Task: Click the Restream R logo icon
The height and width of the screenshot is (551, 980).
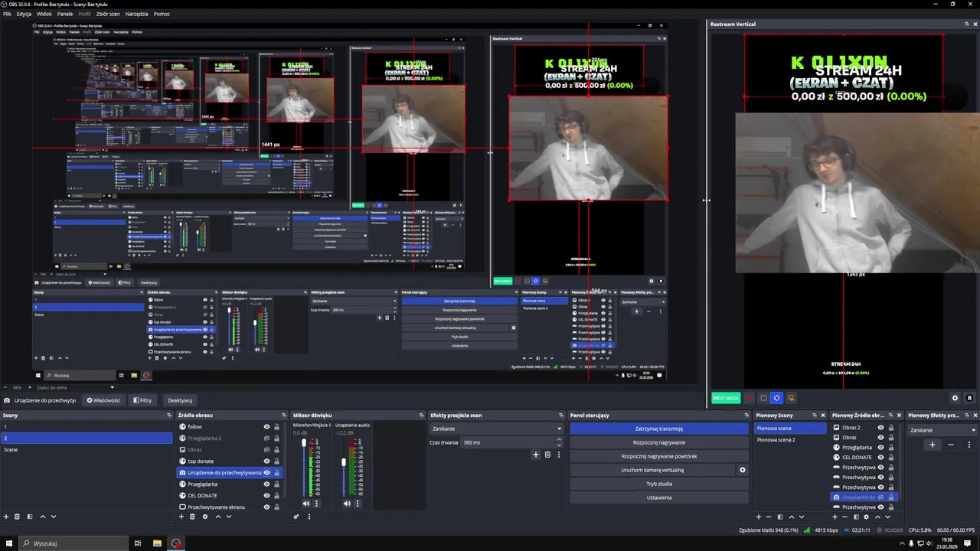Action: coord(969,398)
